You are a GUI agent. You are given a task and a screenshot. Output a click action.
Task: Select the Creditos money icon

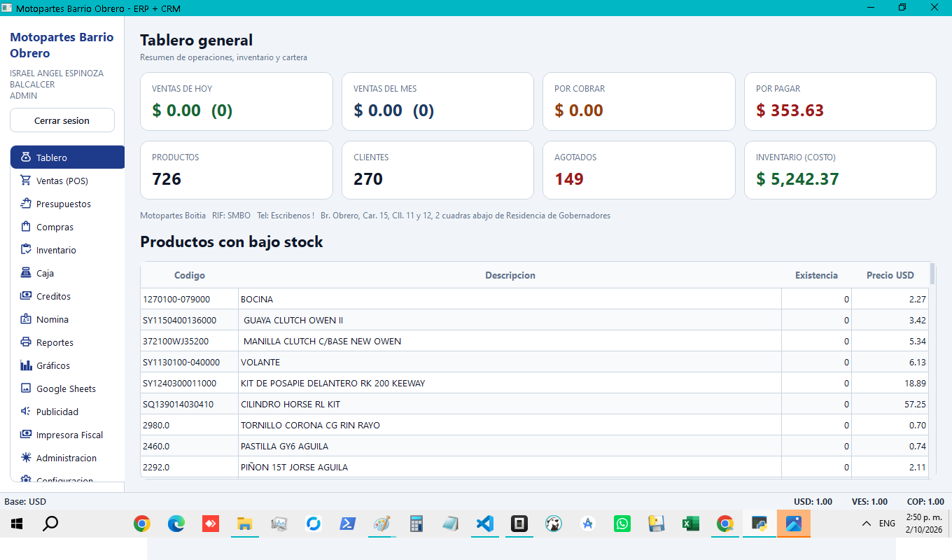click(26, 296)
